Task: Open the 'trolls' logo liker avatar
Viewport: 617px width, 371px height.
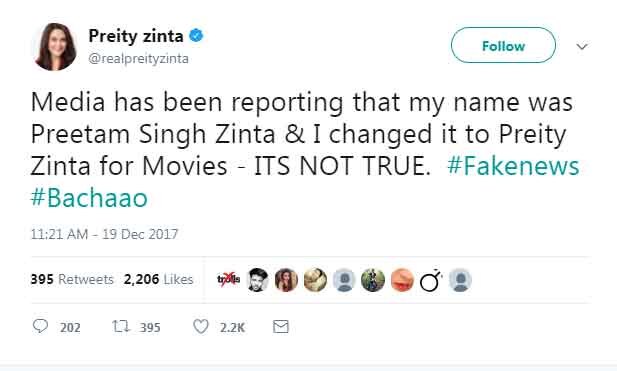Action: [x=229, y=280]
